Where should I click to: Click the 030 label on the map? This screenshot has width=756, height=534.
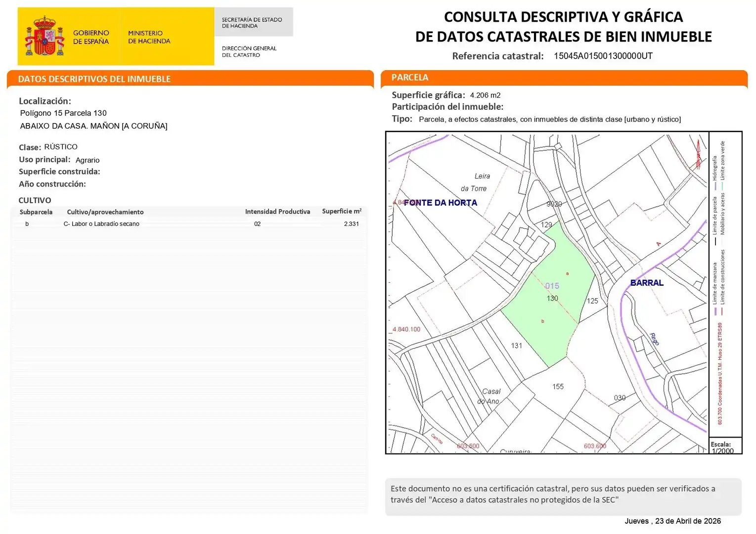click(620, 398)
